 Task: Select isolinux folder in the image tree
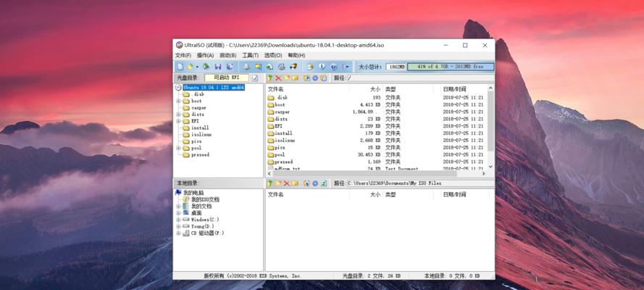click(x=201, y=134)
